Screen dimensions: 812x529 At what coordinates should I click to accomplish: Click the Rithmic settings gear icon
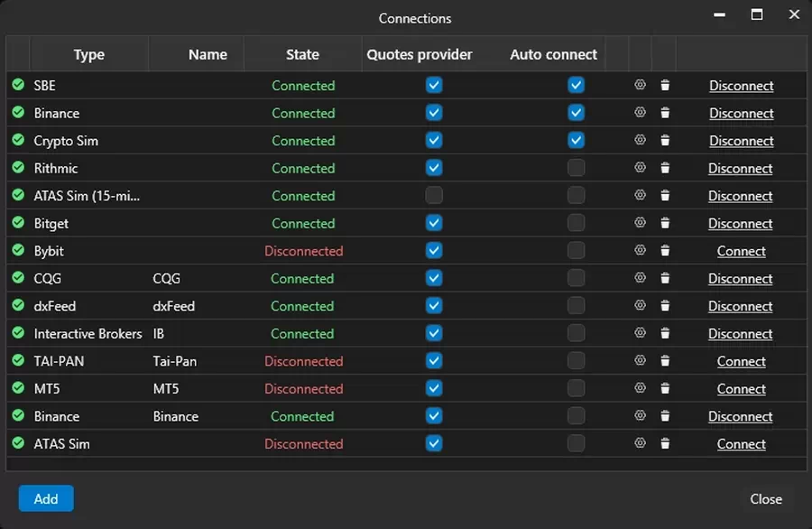[640, 168]
